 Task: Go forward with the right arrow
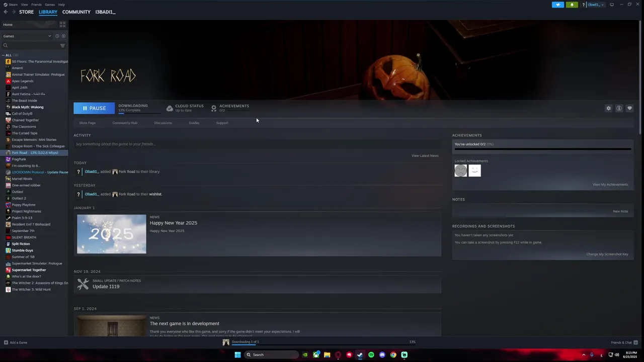tap(13, 12)
